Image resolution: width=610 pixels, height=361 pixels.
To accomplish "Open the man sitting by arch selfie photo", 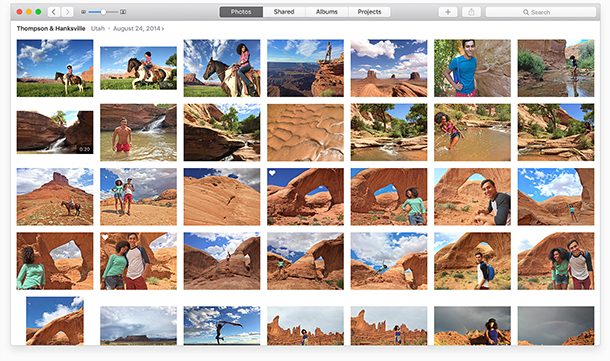I will (x=472, y=197).
